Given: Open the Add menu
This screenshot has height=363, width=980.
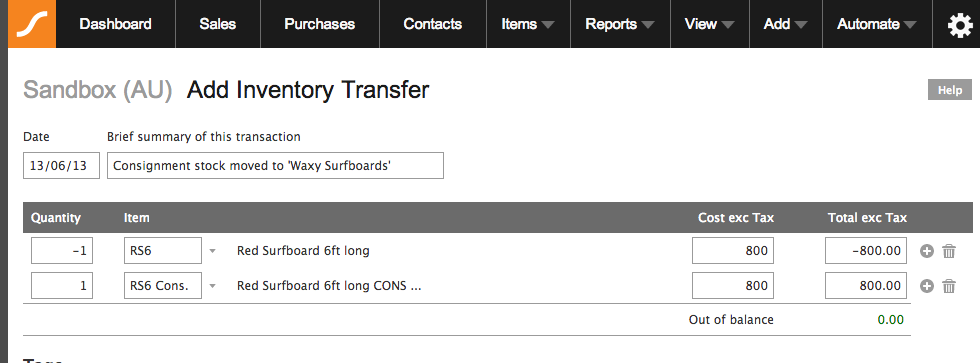Looking at the screenshot, I should pyautogui.click(x=786, y=24).
